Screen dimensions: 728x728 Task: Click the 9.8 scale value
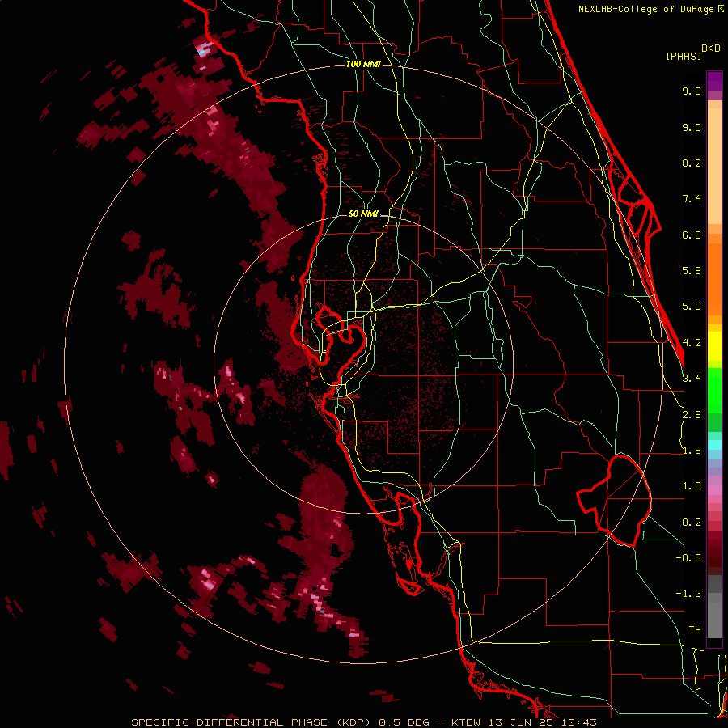click(692, 91)
